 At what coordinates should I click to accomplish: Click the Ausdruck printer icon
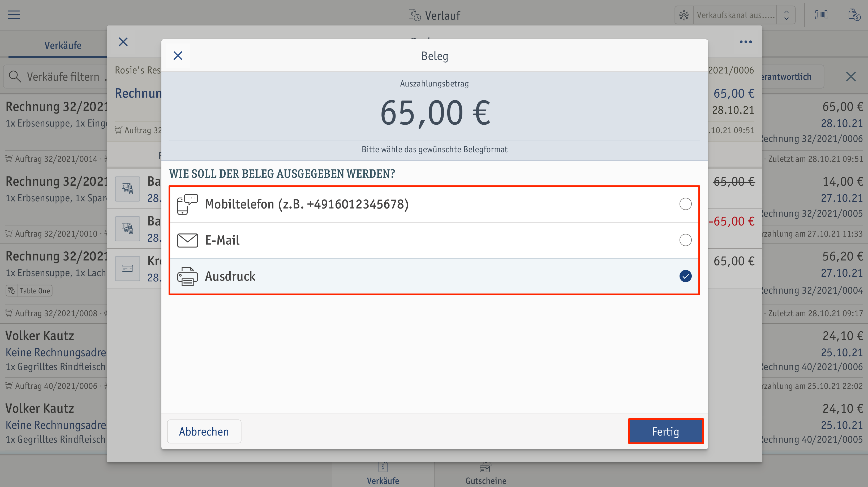tap(187, 276)
